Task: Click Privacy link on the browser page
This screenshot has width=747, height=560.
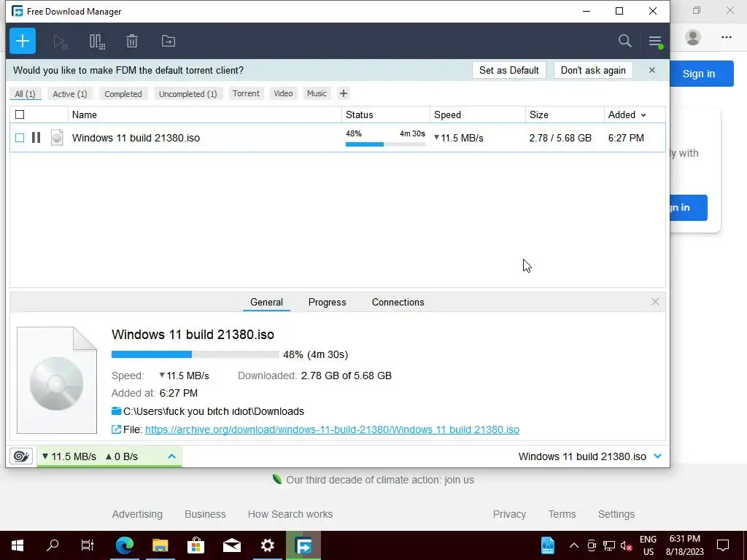Action: click(x=509, y=514)
